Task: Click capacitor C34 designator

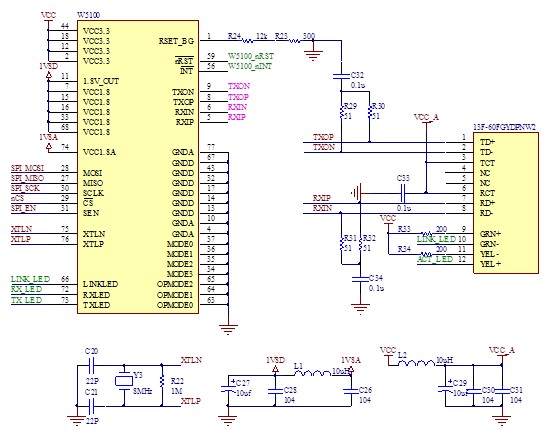Action: click(376, 278)
